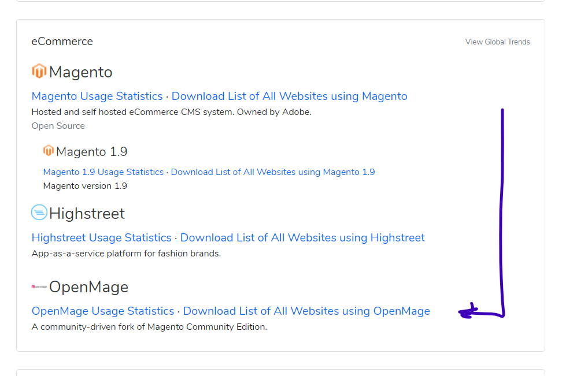Screen dimensions: 588x376
Task: Click the blue Highstreet circle logo
Action: click(x=39, y=213)
